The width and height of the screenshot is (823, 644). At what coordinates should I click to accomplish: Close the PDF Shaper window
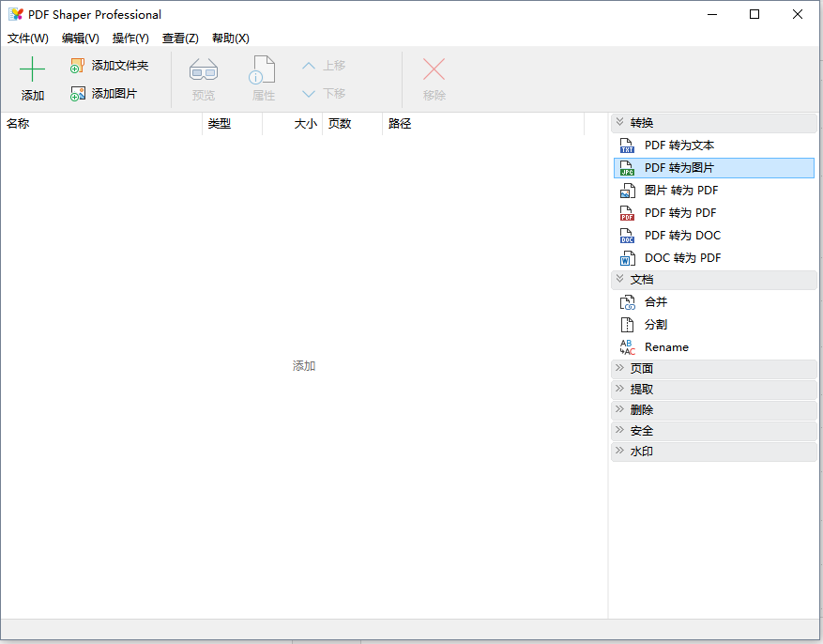tap(798, 14)
